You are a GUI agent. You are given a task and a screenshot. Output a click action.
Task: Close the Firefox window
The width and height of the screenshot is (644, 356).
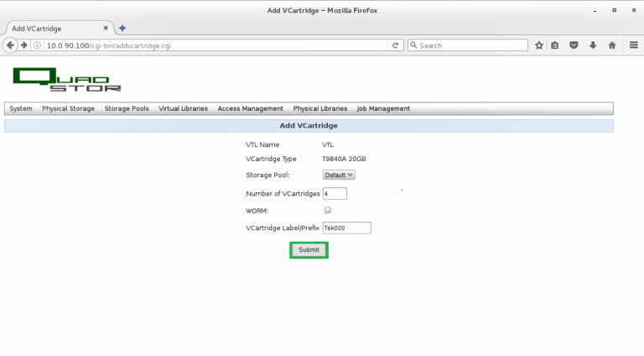pos(634,10)
